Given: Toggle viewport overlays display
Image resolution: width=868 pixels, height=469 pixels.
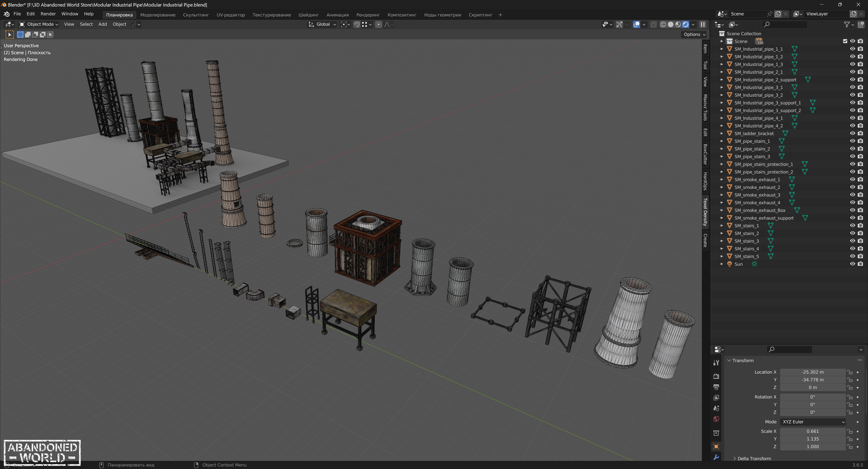Looking at the screenshot, I should click(636, 24).
